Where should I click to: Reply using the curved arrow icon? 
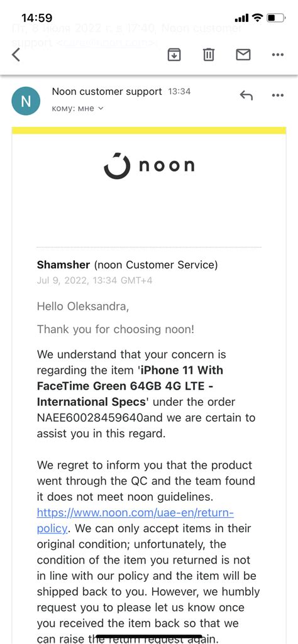(x=246, y=96)
